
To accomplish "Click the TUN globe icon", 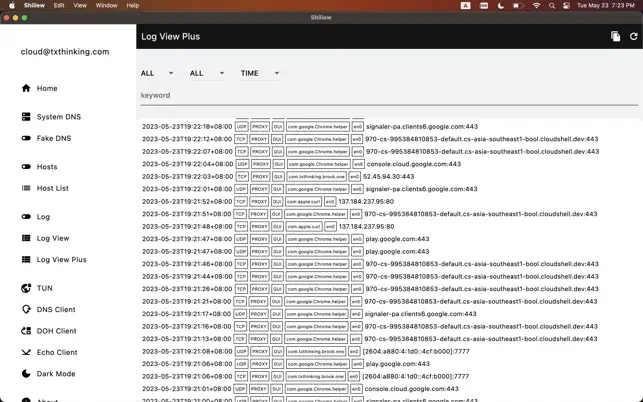I will point(26,288).
